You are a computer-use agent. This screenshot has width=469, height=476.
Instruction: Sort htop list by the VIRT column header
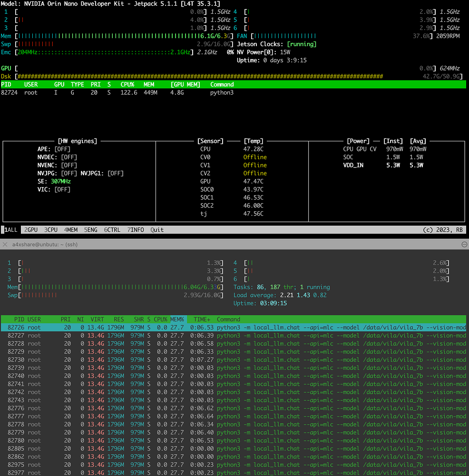click(97, 319)
